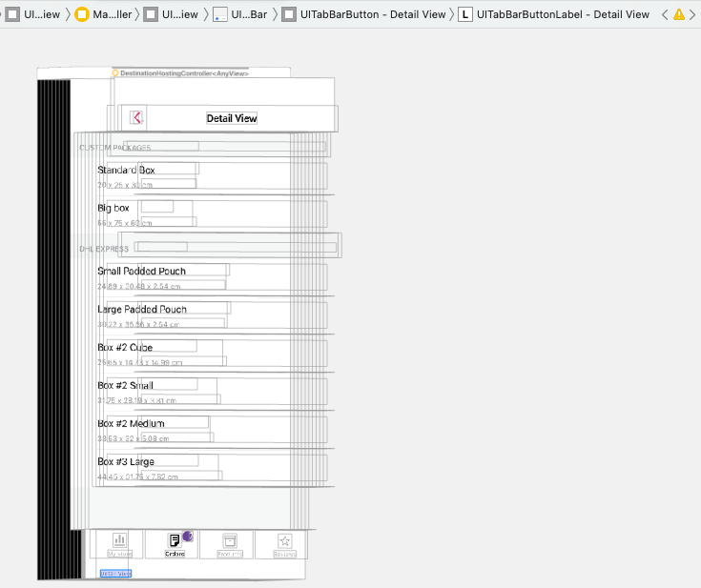Viewport: 701px width, 588px height.
Task: Select the Box #3 Large row
Action: tap(126, 461)
